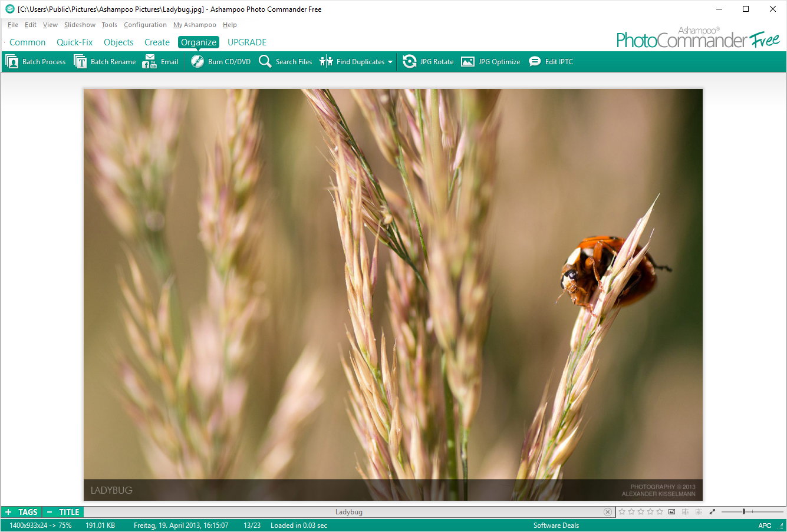Viewport: 787px width, 532px height.
Task: Email the current photo
Action: pos(160,61)
